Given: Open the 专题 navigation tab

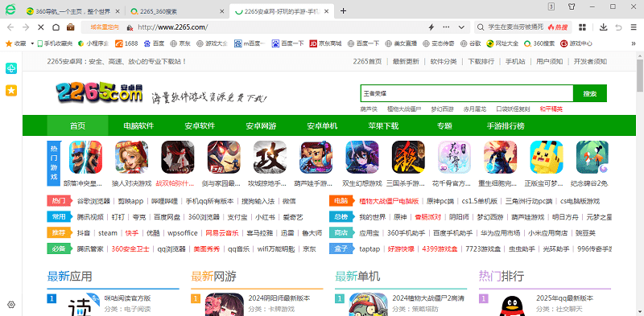Looking at the screenshot, I should pyautogui.click(x=444, y=126).
